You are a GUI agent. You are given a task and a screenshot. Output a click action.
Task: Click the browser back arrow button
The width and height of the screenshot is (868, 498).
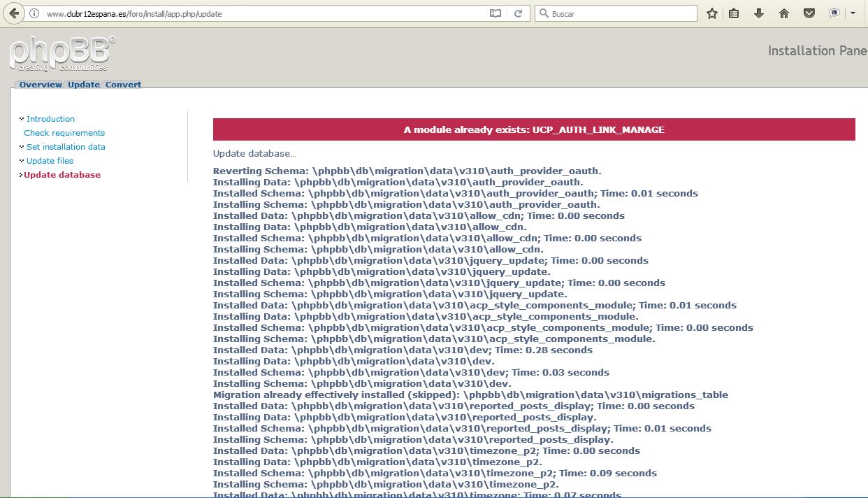[x=13, y=13]
